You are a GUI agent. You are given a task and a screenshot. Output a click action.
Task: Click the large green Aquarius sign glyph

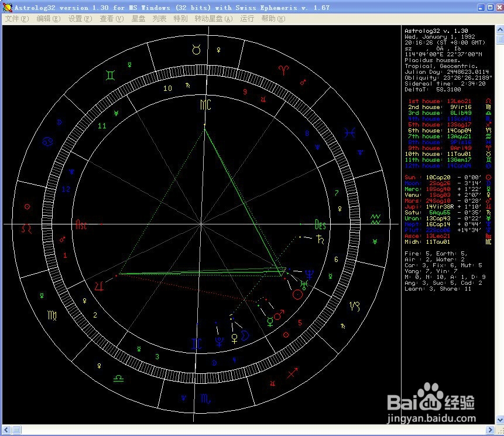pos(375,219)
